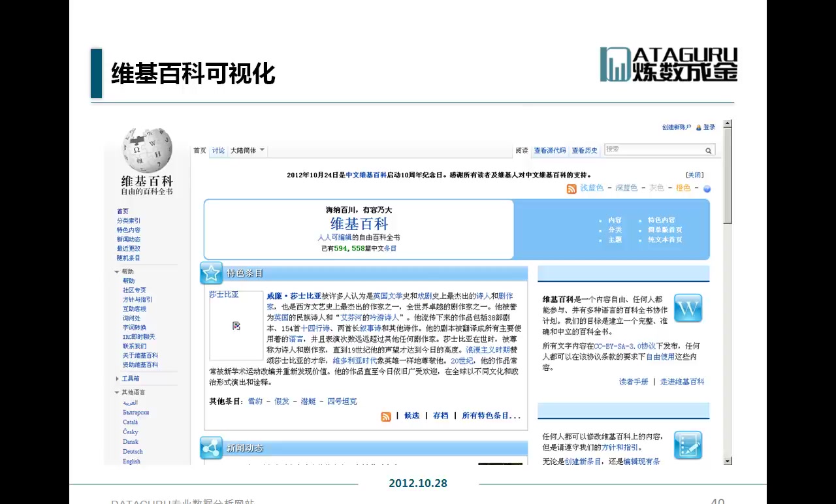Click 互助客栈 in the sidebar
The width and height of the screenshot is (836, 504).
135,309
